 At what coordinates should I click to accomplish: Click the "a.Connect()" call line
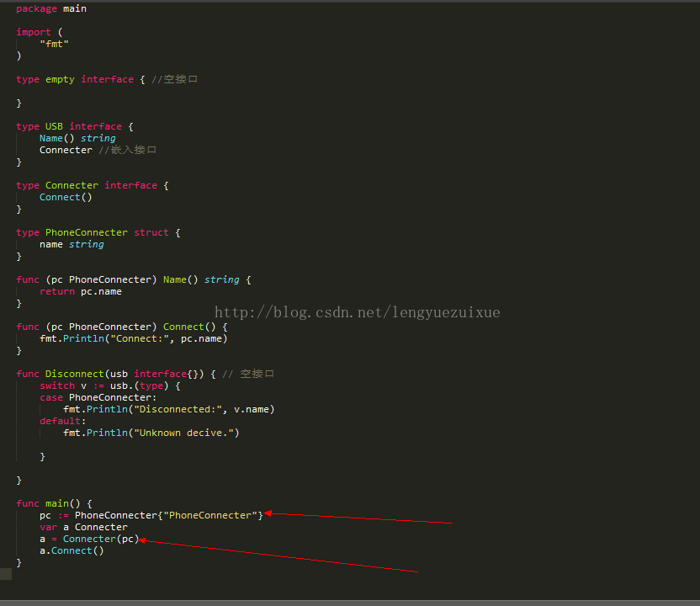pos(72,550)
